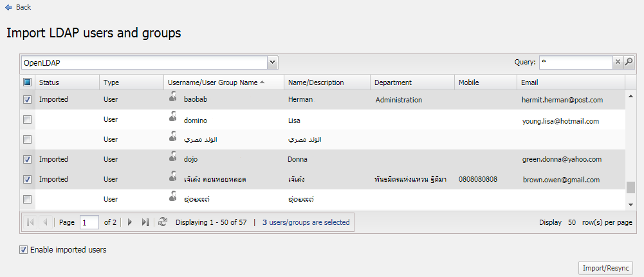Open the OpenLDAP server dropdown
The image size is (644, 277).
coord(273,62)
